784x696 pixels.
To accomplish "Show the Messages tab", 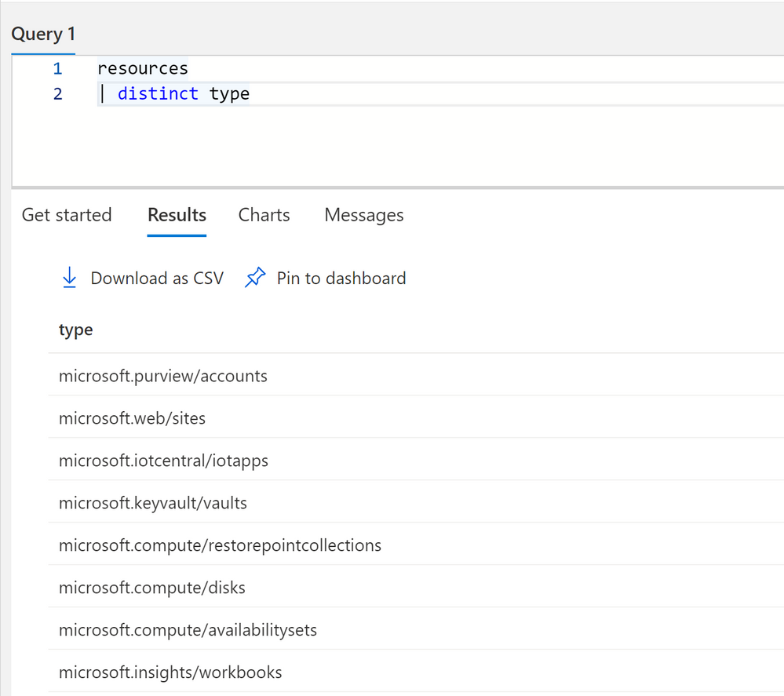I will click(x=364, y=215).
